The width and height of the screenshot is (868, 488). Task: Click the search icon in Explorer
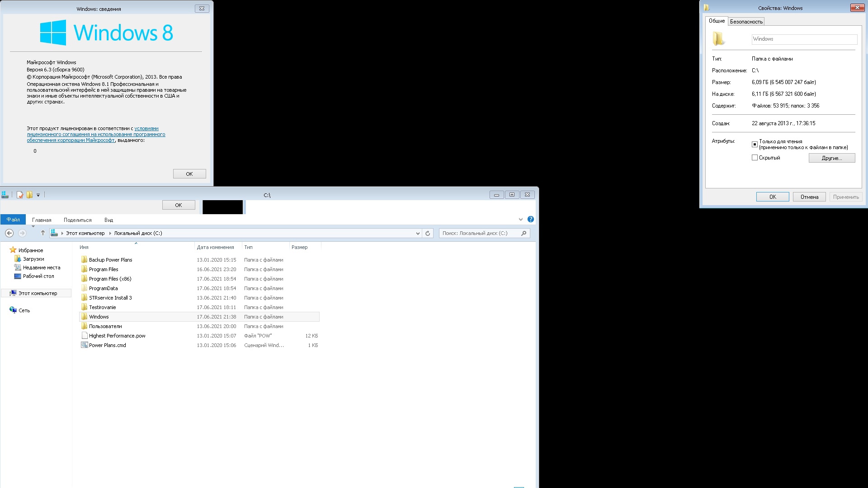pos(524,233)
